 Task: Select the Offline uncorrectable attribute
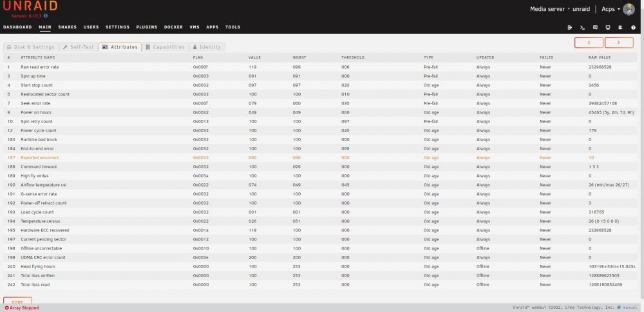[41, 248]
